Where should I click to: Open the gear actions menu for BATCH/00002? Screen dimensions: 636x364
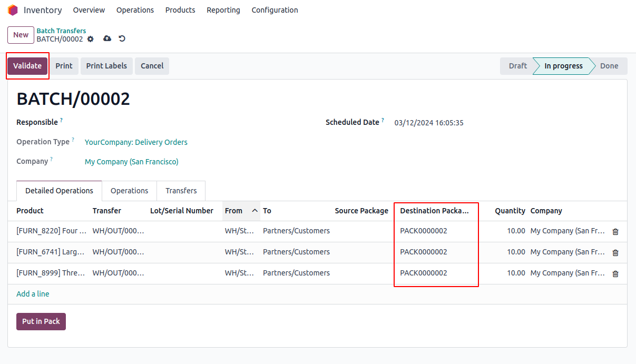pos(91,39)
